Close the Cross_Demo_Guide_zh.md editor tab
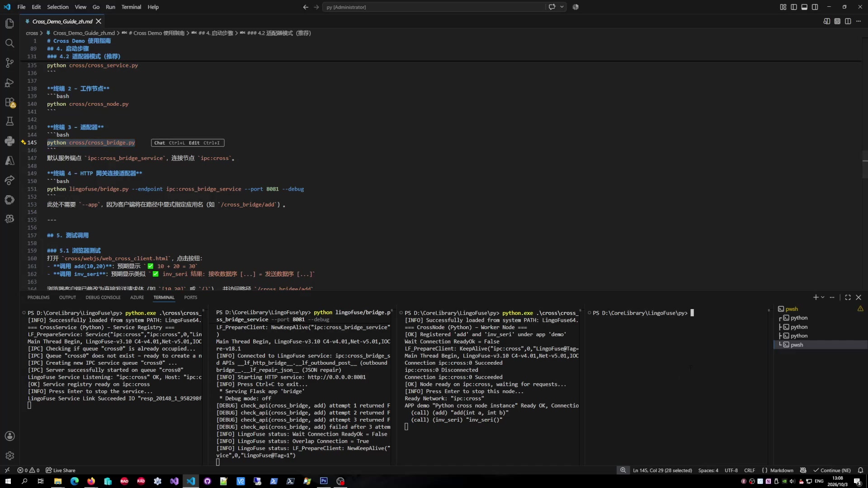 coord(99,21)
